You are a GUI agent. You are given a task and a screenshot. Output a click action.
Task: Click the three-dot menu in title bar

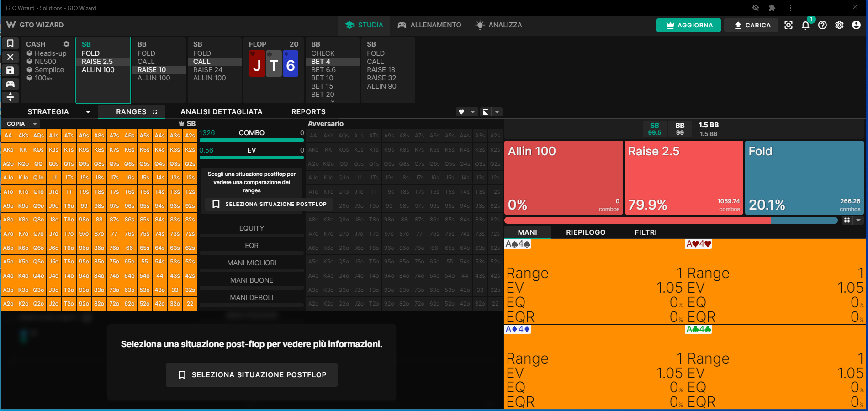point(790,8)
